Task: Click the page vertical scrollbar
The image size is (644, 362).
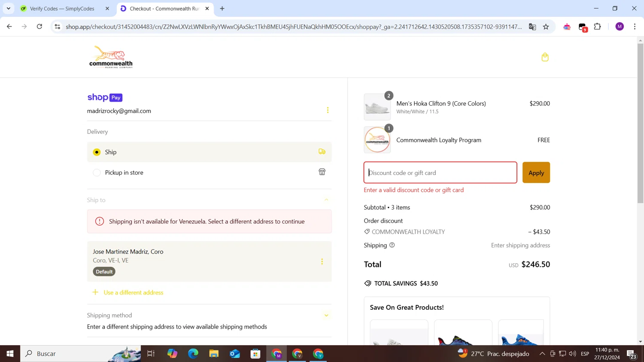Action: [640, 123]
